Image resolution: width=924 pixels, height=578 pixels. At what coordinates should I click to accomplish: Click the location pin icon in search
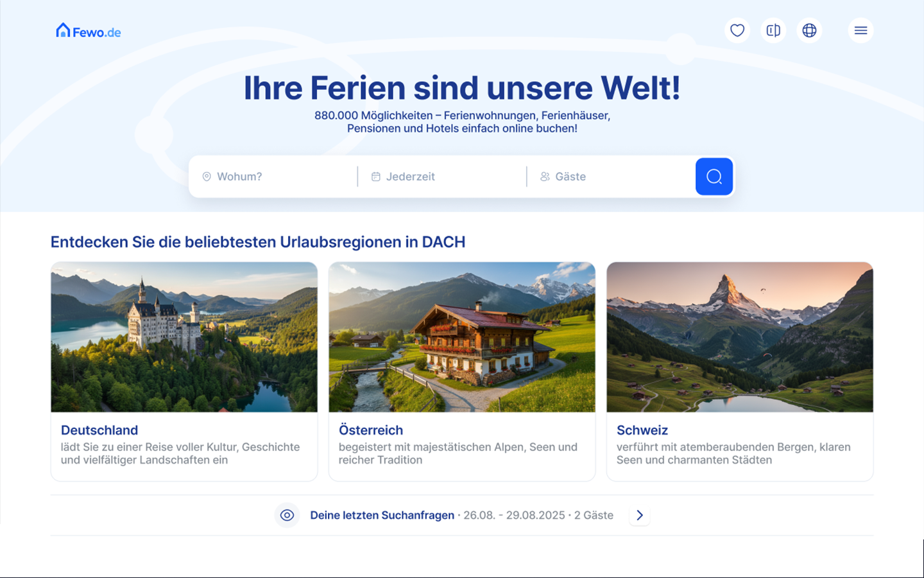pyautogui.click(x=207, y=177)
